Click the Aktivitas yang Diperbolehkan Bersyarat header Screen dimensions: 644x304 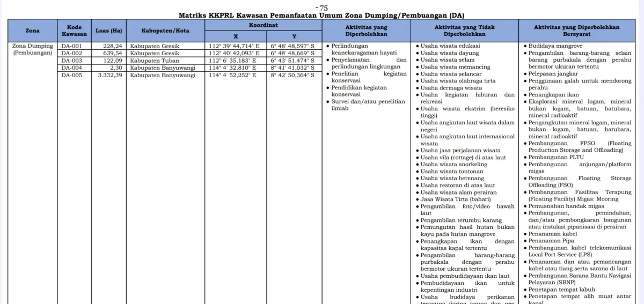(x=576, y=31)
